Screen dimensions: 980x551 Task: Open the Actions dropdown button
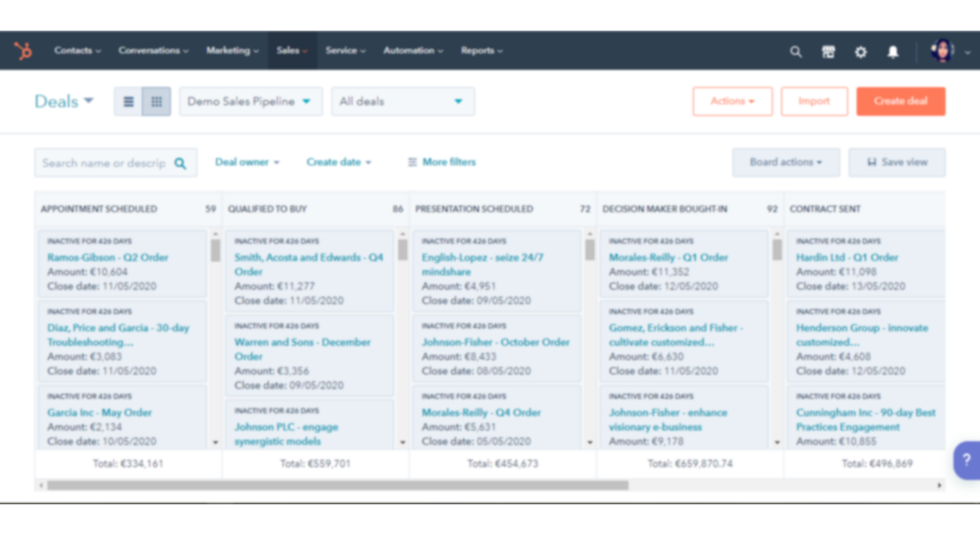732,101
